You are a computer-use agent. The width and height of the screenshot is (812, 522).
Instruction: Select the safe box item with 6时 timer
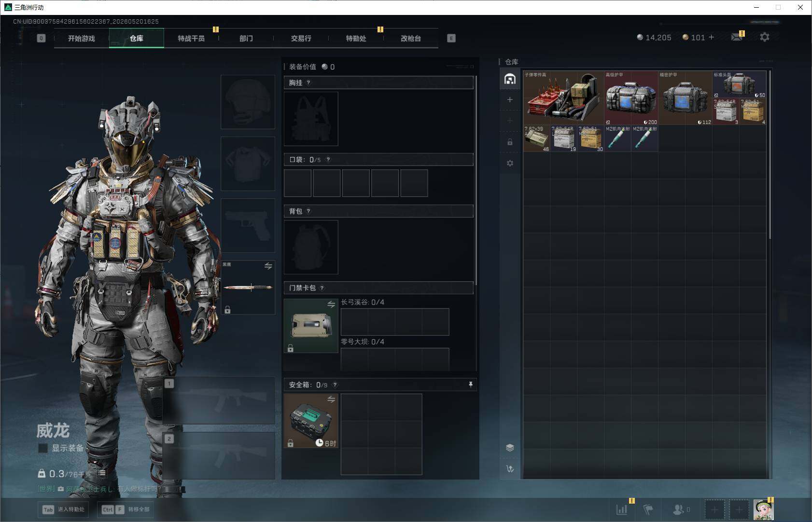click(311, 421)
